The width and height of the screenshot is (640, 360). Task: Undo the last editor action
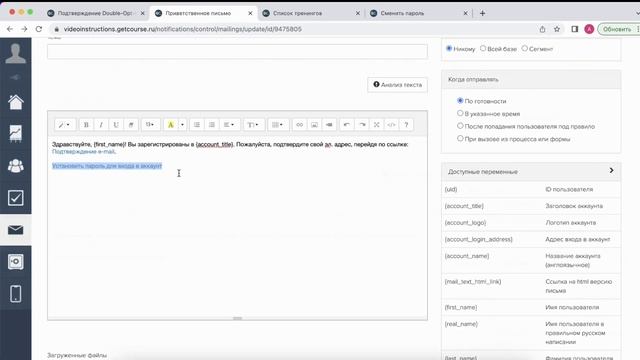click(347, 125)
